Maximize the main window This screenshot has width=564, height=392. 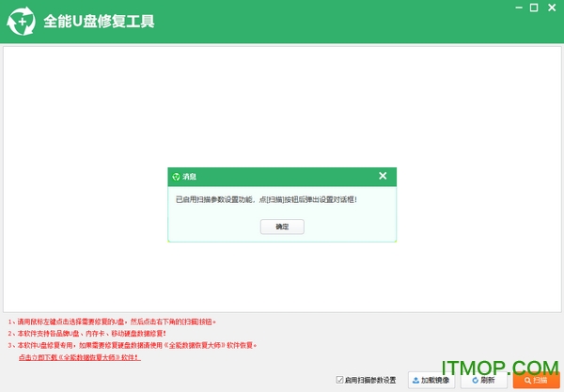(534, 8)
